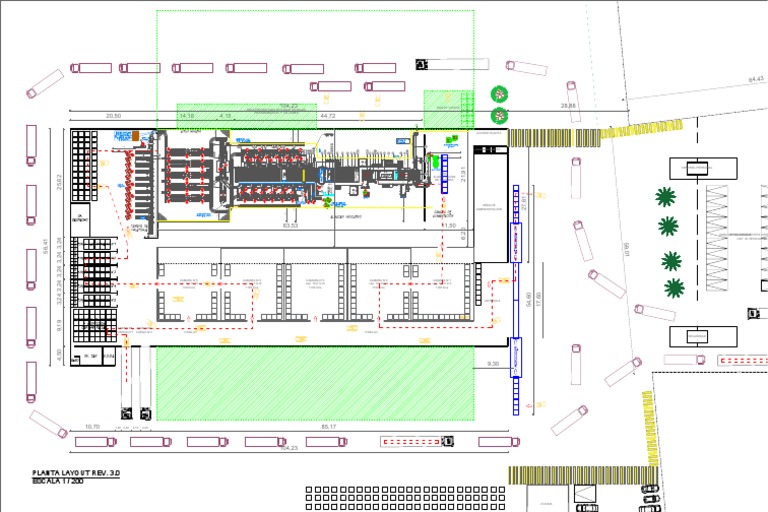Viewport: 768px width, 512px height.
Task: Click the bottom dark green star-shaped plant
Action: (x=674, y=288)
